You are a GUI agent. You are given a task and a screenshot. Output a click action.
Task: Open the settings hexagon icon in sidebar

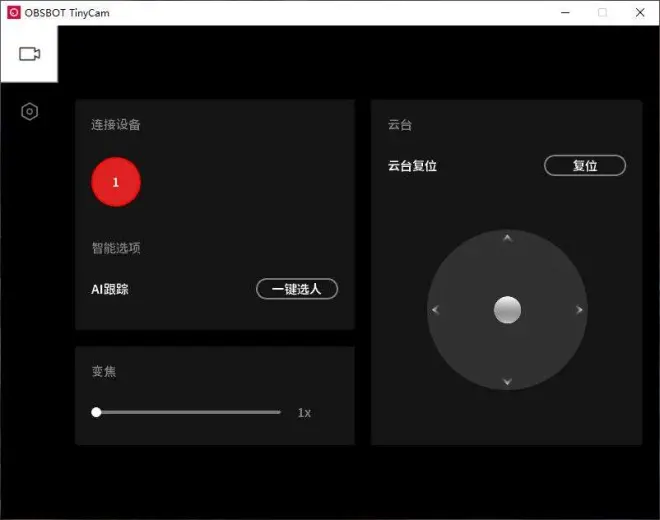click(x=29, y=112)
